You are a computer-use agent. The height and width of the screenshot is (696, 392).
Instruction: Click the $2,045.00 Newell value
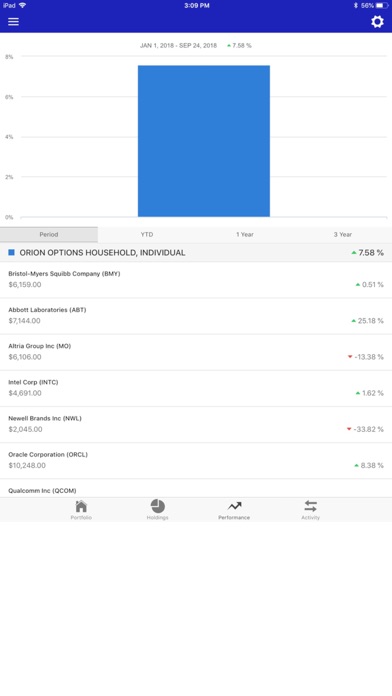click(25, 429)
